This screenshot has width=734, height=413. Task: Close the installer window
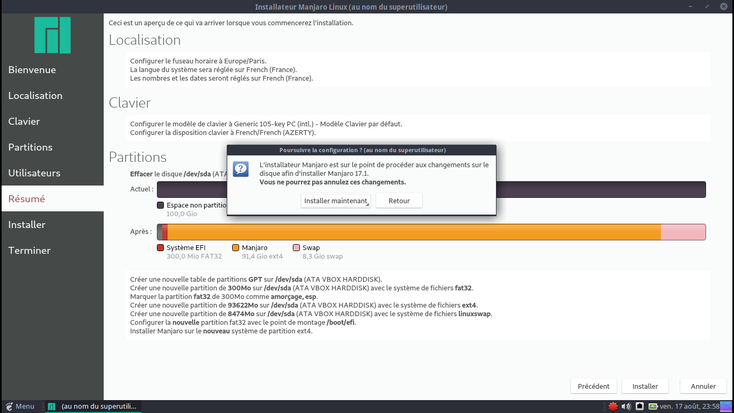point(724,6)
